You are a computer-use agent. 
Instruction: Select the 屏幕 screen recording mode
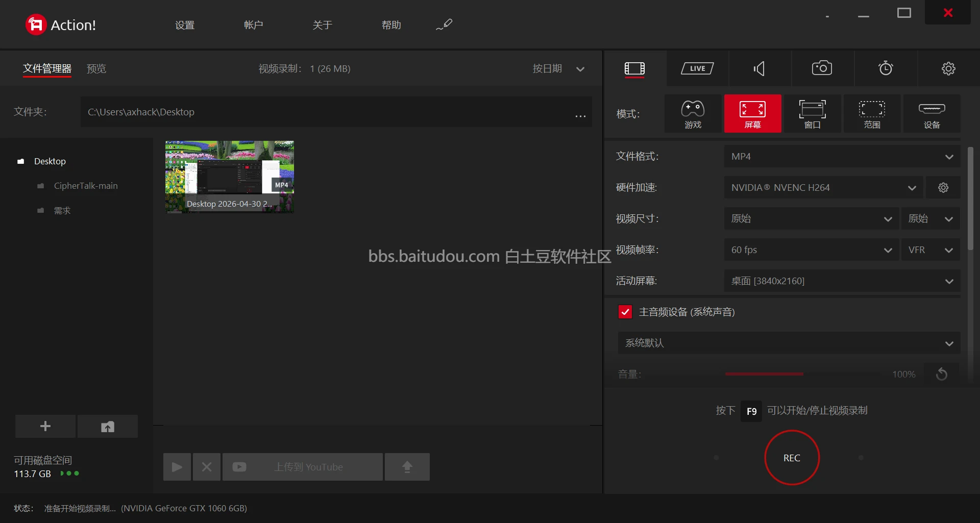click(752, 114)
